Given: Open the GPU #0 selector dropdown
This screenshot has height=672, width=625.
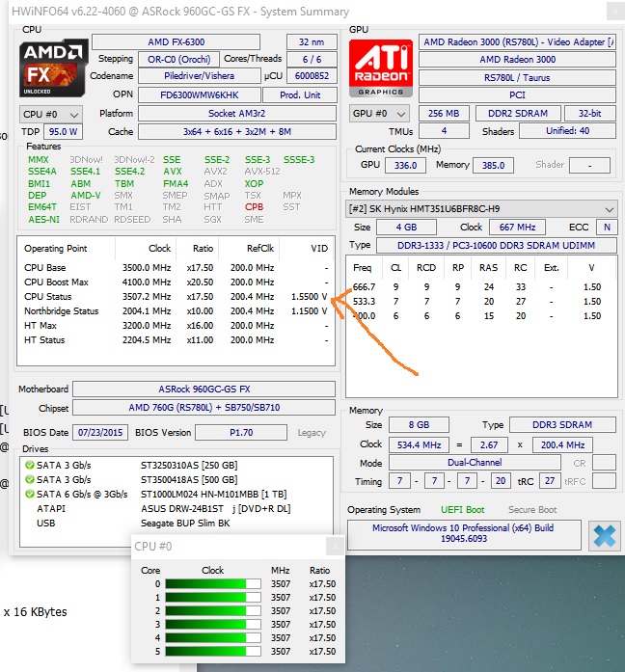Looking at the screenshot, I should pyautogui.click(x=379, y=114).
